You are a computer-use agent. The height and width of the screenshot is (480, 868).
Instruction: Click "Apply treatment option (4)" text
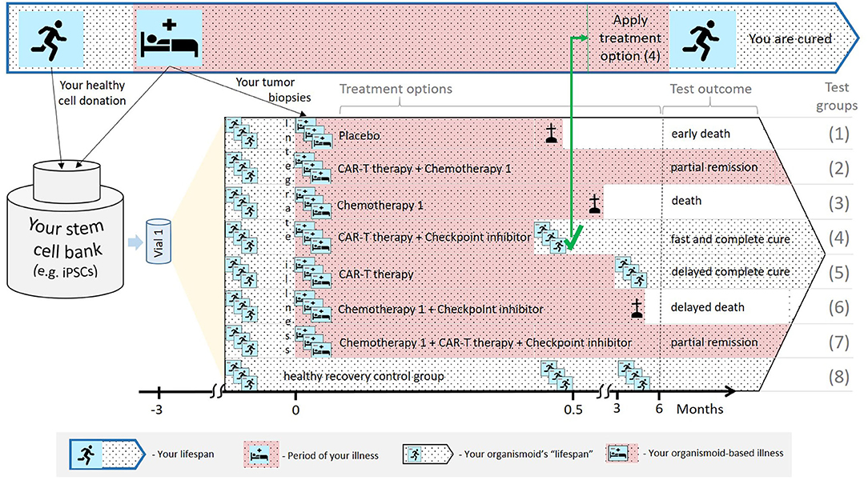[x=630, y=38]
